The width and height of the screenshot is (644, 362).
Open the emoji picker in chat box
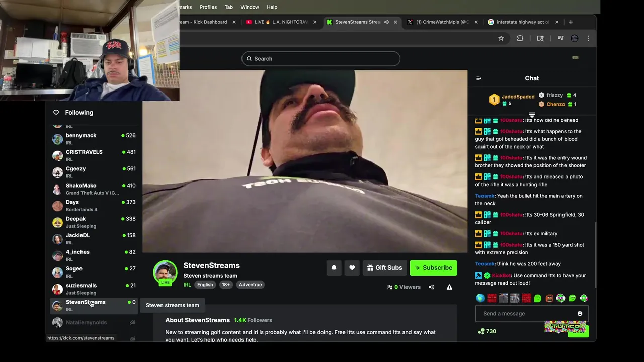(580, 314)
